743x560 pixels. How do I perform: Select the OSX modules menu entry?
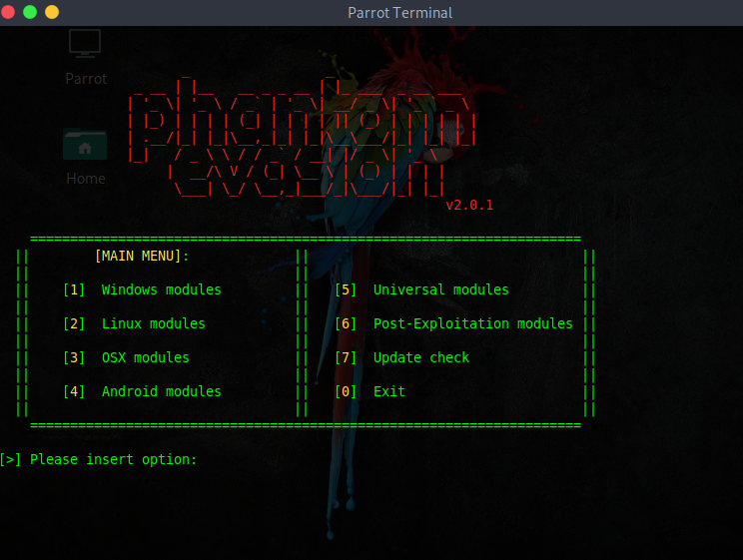(145, 357)
